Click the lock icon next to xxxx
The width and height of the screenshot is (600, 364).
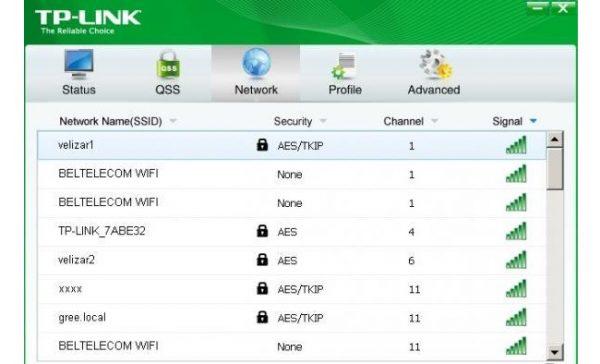pos(262,288)
